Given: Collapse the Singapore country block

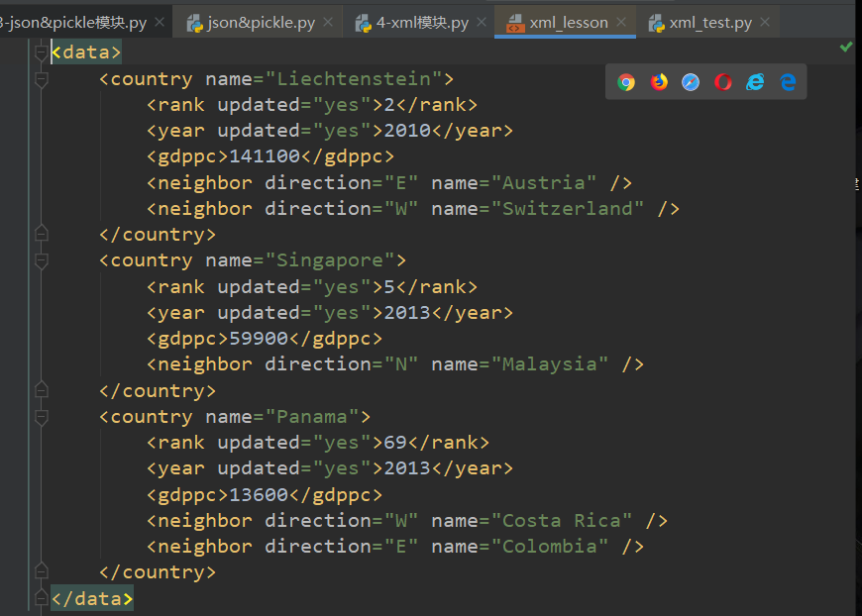Looking at the screenshot, I should click(x=42, y=260).
